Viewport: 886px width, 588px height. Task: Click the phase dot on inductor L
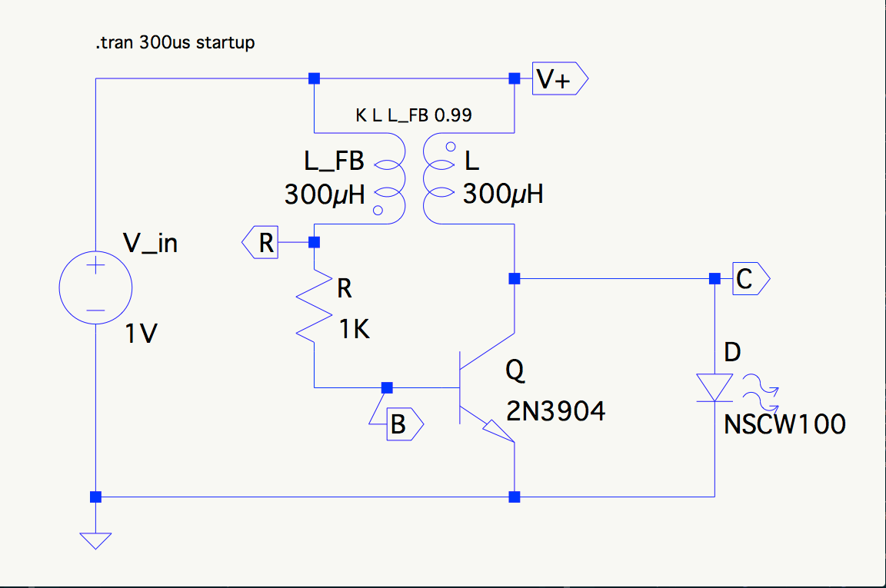(x=448, y=145)
